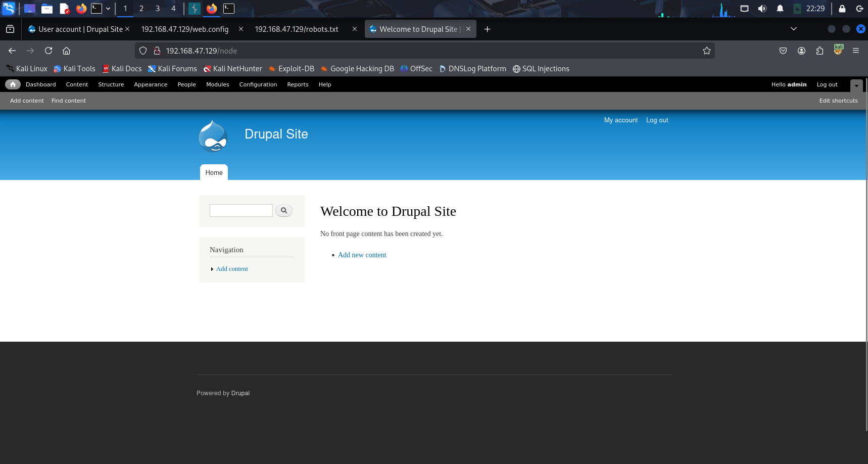Screen dimensions: 868x464
Task: Open the Save to Pocket icon
Action: pos(783,51)
